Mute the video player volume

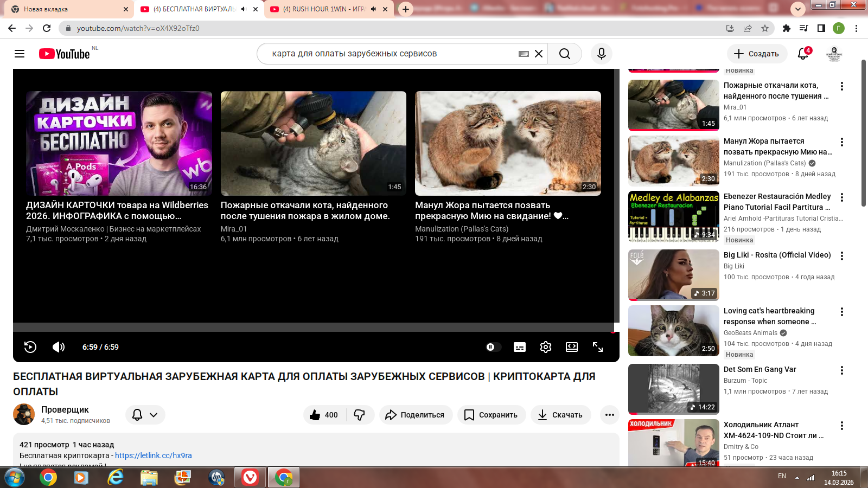coord(59,347)
